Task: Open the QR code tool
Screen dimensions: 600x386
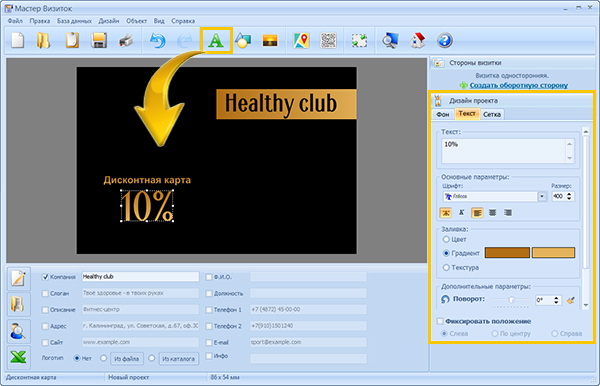Action: [x=328, y=40]
